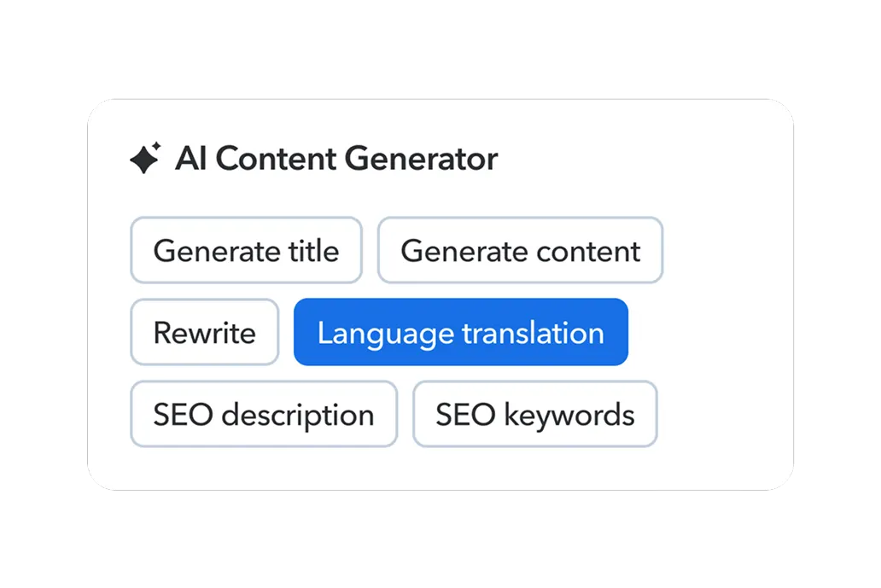Generate an SEO description
The width and height of the screenshot is (881, 588).
pyautogui.click(x=263, y=415)
